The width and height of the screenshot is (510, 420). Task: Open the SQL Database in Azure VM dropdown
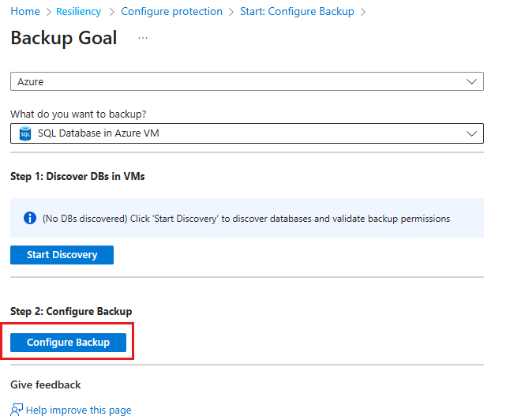pyautogui.click(x=246, y=133)
